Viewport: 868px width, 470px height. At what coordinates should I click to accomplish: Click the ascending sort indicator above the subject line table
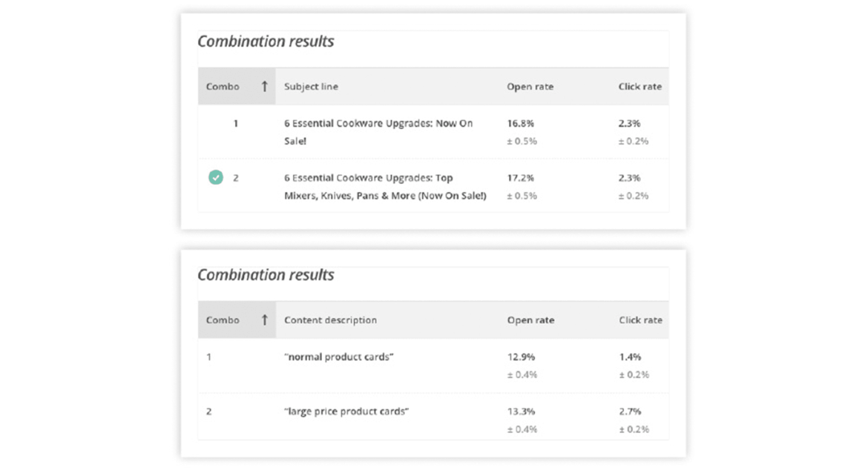266,86
